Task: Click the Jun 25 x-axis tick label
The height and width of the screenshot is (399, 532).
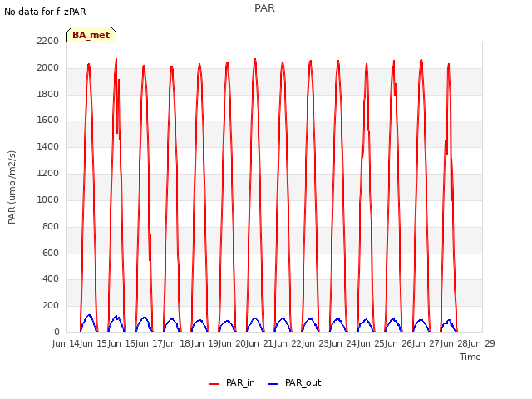Action: point(372,343)
